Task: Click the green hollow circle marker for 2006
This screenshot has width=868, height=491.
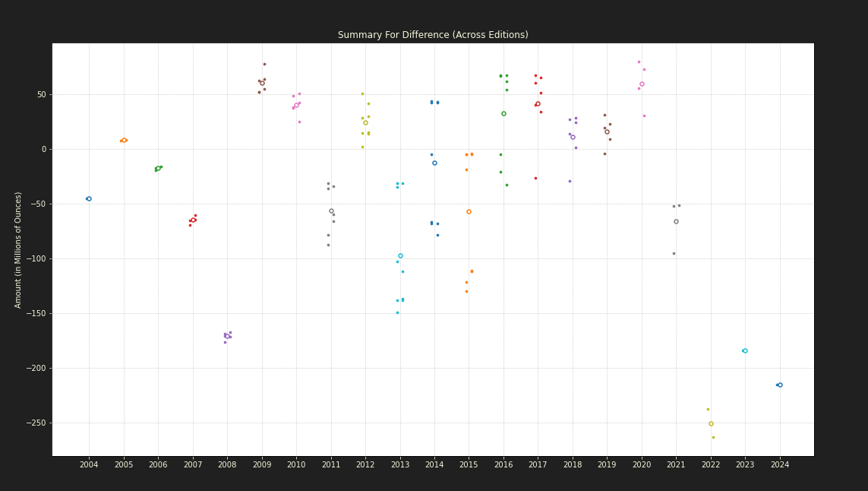Action: [x=158, y=169]
